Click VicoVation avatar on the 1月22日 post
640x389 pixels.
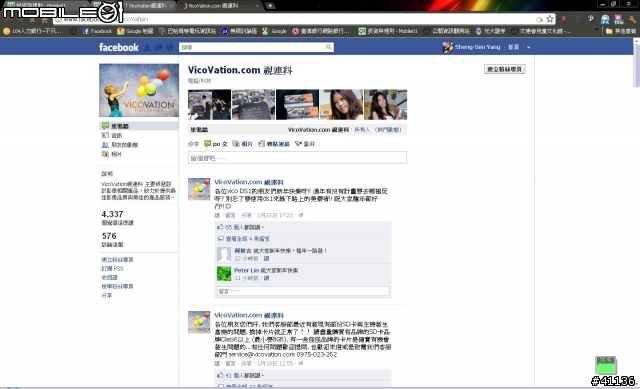(199, 189)
